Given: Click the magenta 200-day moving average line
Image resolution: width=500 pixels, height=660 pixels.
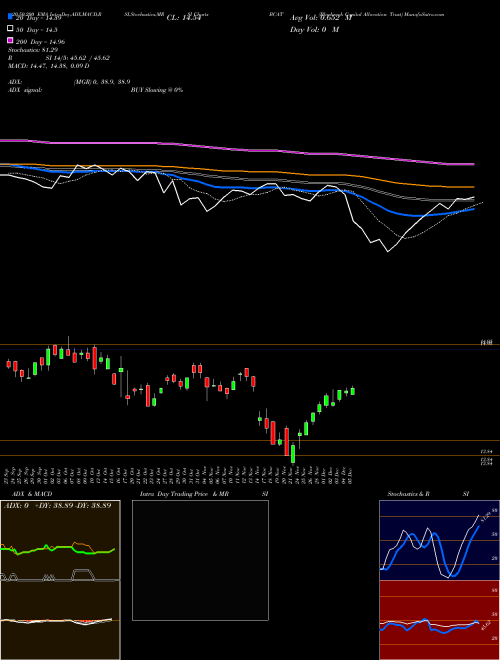Looking at the screenshot, I should tap(236, 149).
